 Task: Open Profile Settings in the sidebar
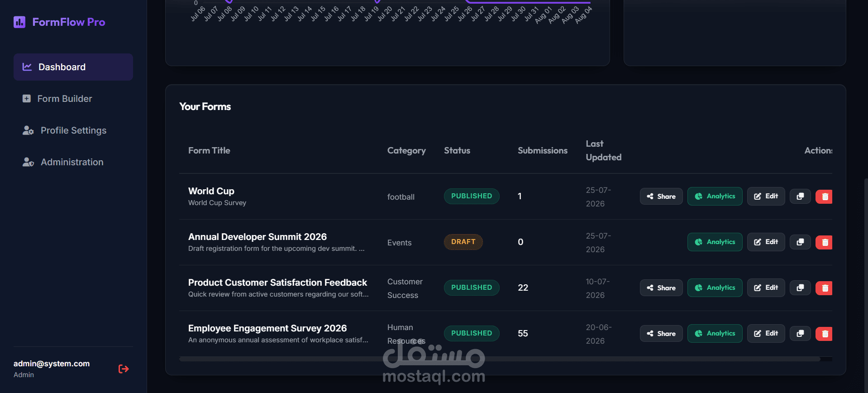point(73,130)
